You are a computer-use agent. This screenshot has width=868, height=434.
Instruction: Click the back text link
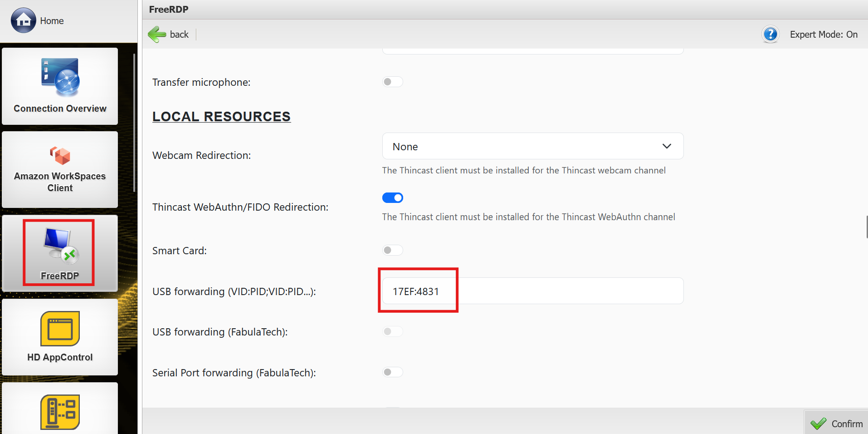179,35
